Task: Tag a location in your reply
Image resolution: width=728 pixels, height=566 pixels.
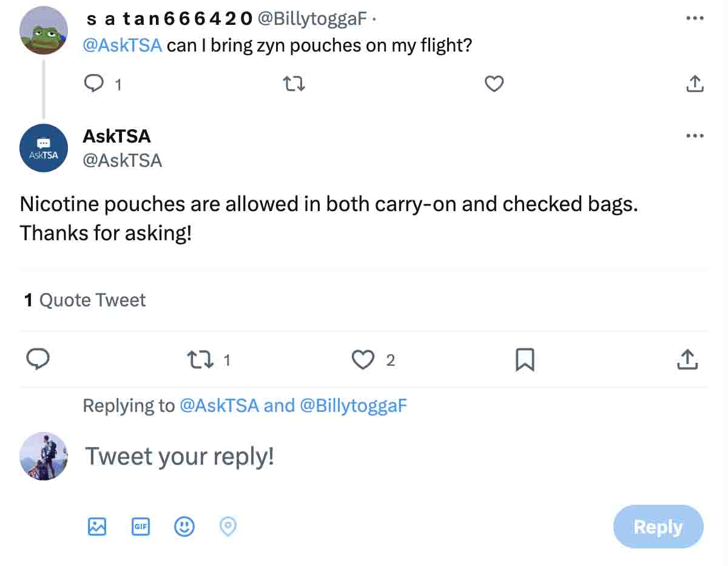Action: (x=227, y=527)
